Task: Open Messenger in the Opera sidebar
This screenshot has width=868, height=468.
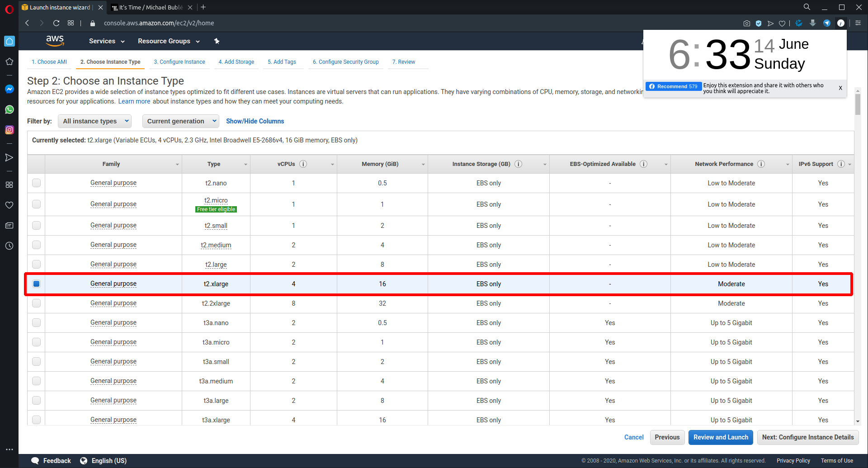Action: pyautogui.click(x=9, y=89)
